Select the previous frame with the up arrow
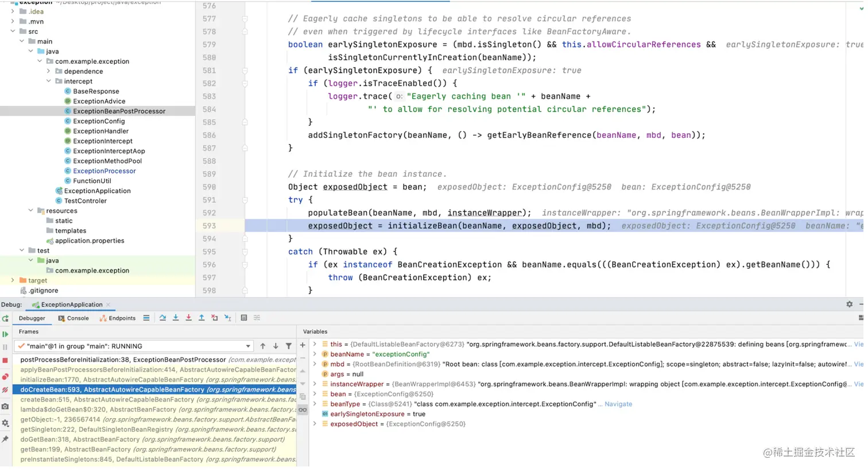 tap(263, 346)
